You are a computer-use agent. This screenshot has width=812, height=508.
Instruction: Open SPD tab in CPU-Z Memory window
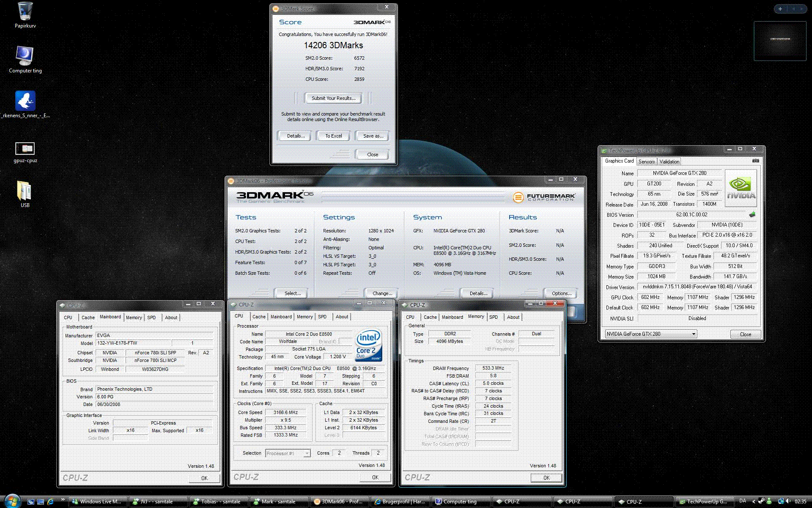pyautogui.click(x=494, y=317)
